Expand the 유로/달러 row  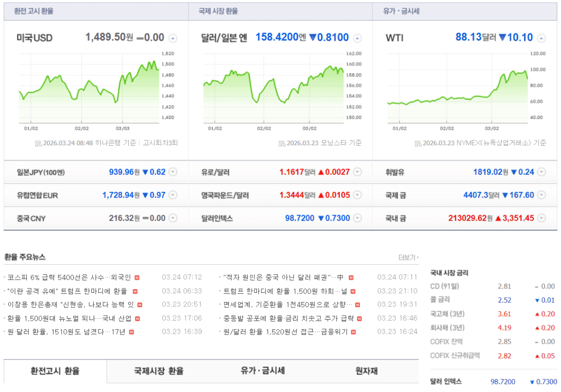click(357, 172)
